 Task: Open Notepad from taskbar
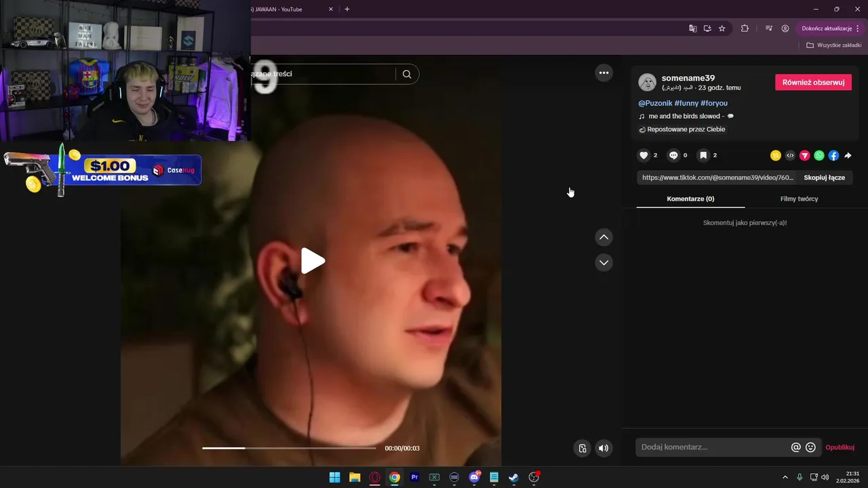click(x=494, y=477)
